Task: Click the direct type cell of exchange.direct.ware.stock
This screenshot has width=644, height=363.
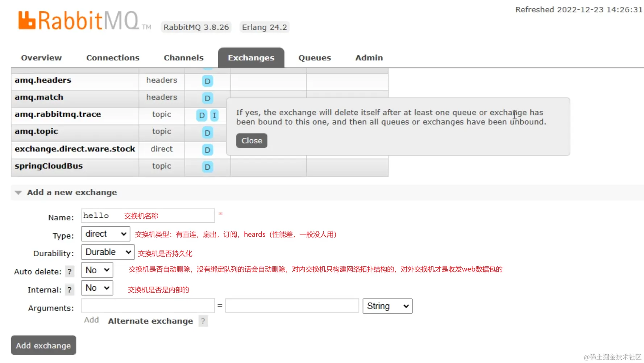Action: click(x=162, y=149)
